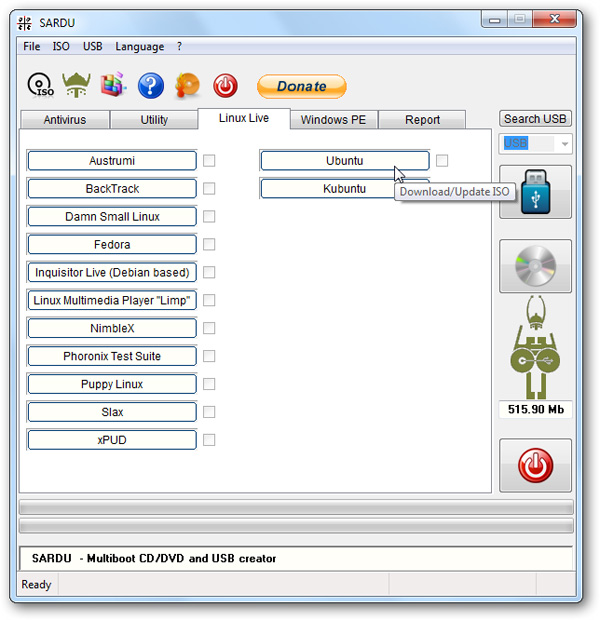The height and width of the screenshot is (620, 600).
Task: Click the SARDU title bar app icon
Action: click(x=25, y=23)
